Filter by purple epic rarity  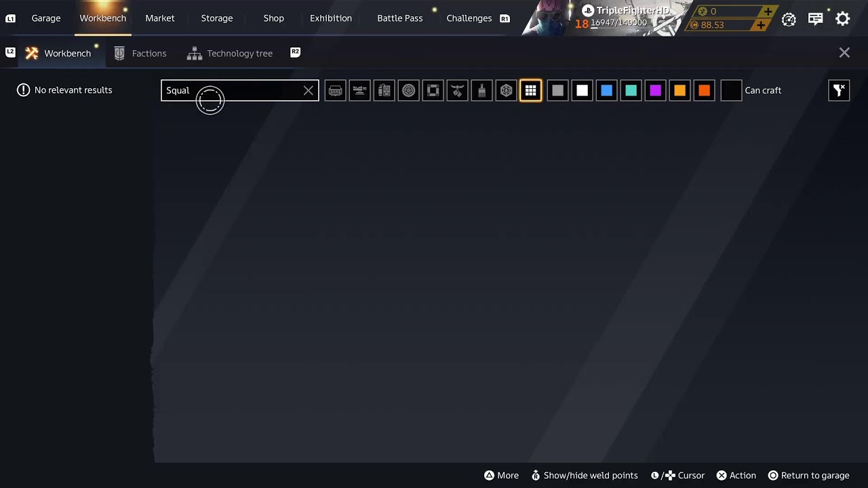click(x=655, y=90)
